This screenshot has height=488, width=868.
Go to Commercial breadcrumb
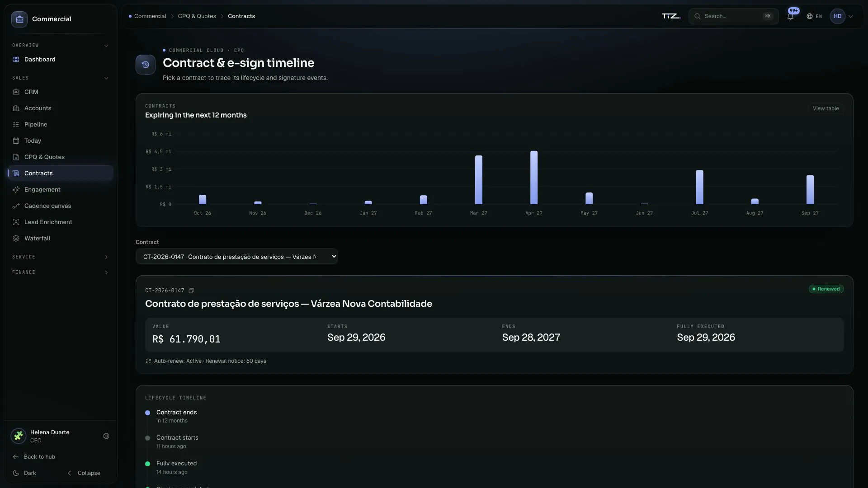point(150,16)
